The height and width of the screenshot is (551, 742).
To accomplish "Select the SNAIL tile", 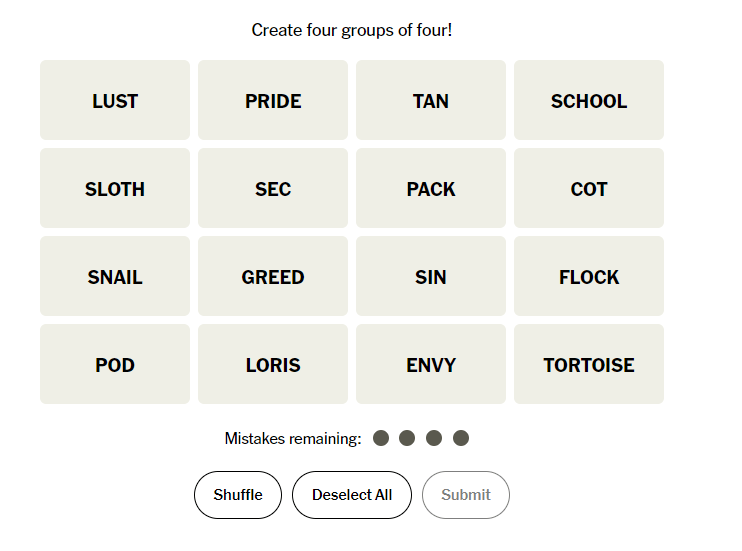I will pos(115,276).
